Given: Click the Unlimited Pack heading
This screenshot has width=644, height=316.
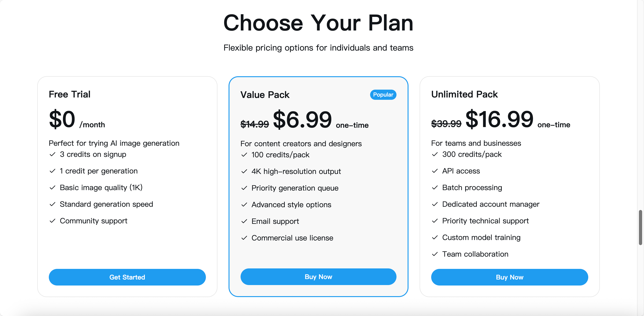Looking at the screenshot, I should (464, 94).
